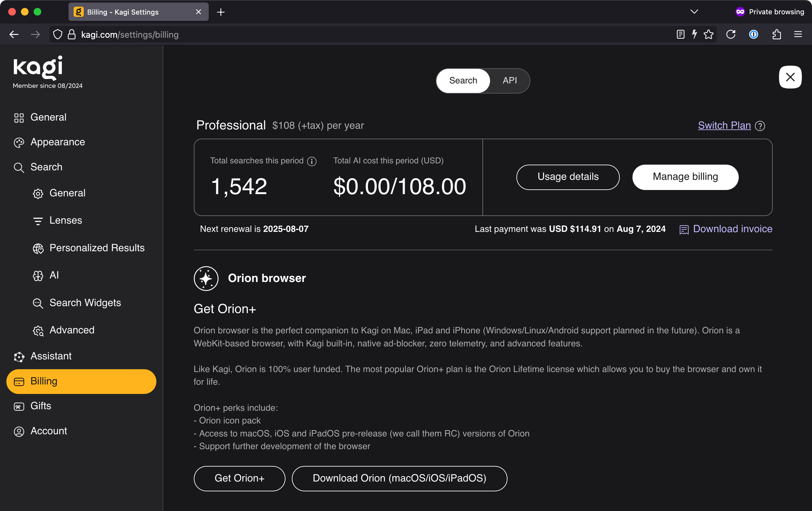Switch to the API billing toggle
The height and width of the screenshot is (511, 812).
point(509,81)
